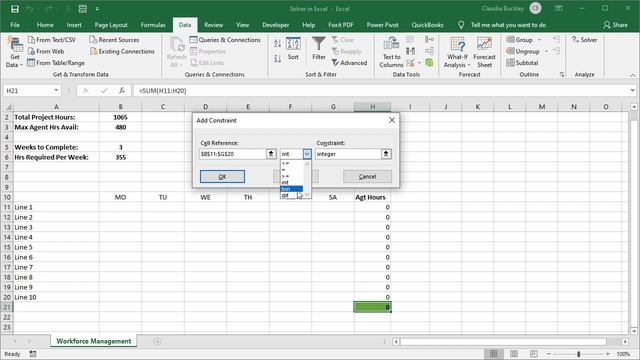This screenshot has height=360, width=640.
Task: Select the Line 5 cell
Action: tap(56, 247)
